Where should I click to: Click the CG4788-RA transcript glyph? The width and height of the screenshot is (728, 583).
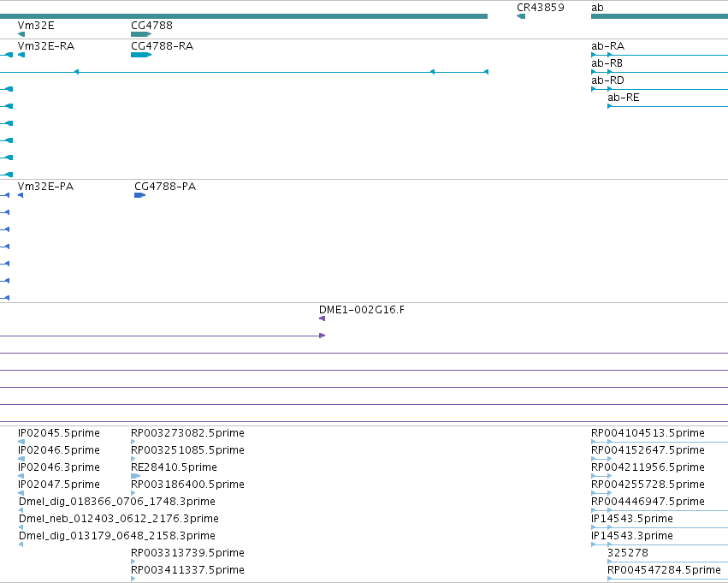coord(141,55)
